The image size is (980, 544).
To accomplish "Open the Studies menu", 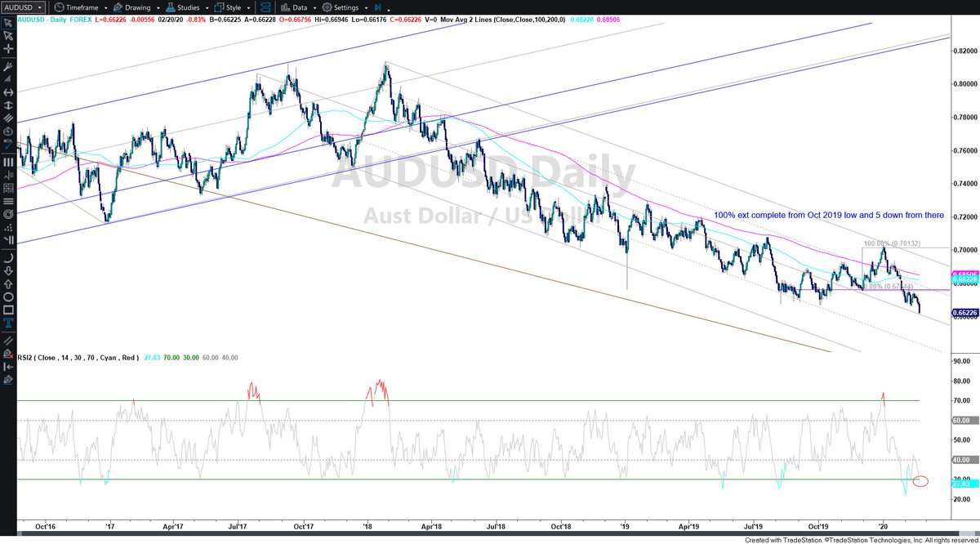I will click(183, 7).
